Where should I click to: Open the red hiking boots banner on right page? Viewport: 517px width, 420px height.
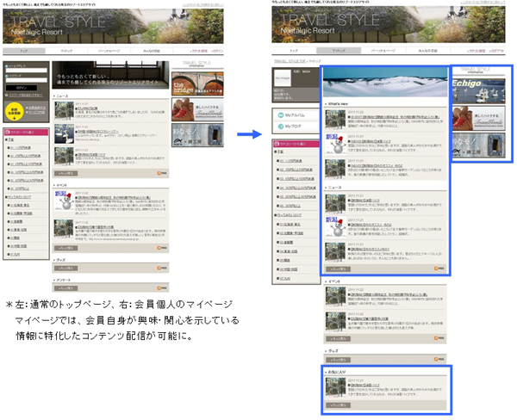[478, 118]
